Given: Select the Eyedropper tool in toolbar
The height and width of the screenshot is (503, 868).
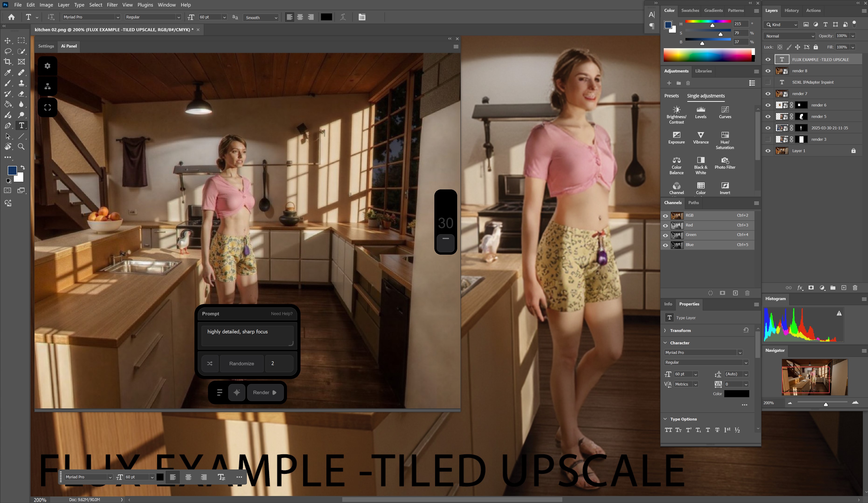Looking at the screenshot, I should pos(8,72).
